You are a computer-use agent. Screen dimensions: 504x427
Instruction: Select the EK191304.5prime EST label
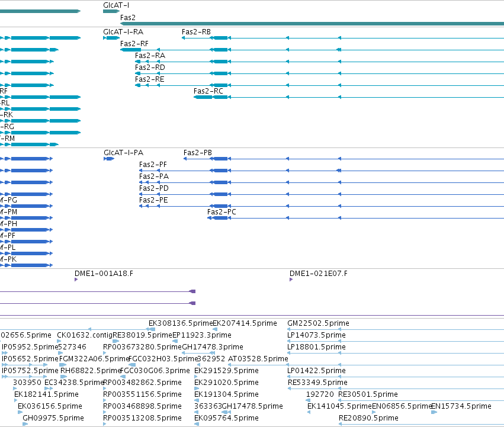coord(227,394)
